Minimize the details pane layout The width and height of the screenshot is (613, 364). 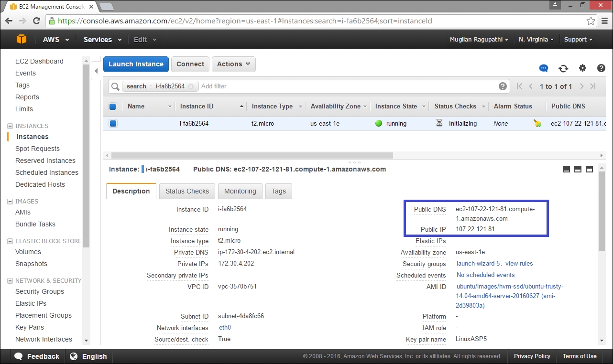[567, 169]
